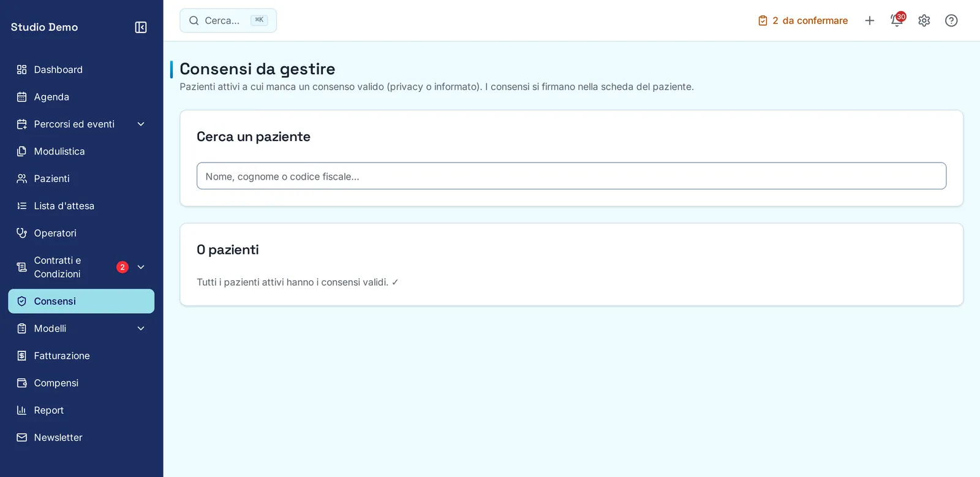Expand the Modelli submenu chevron

point(141,329)
